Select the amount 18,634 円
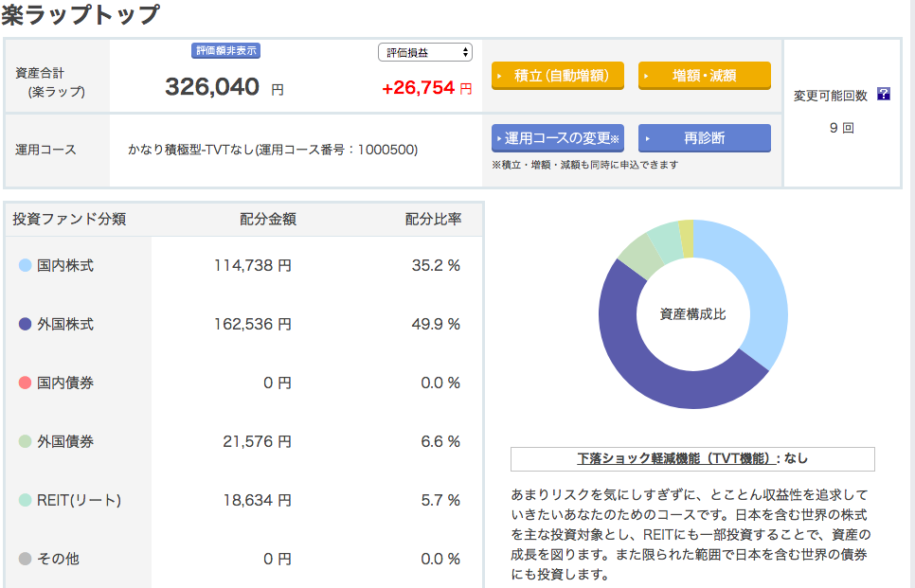The image size is (915, 588). (x=257, y=500)
